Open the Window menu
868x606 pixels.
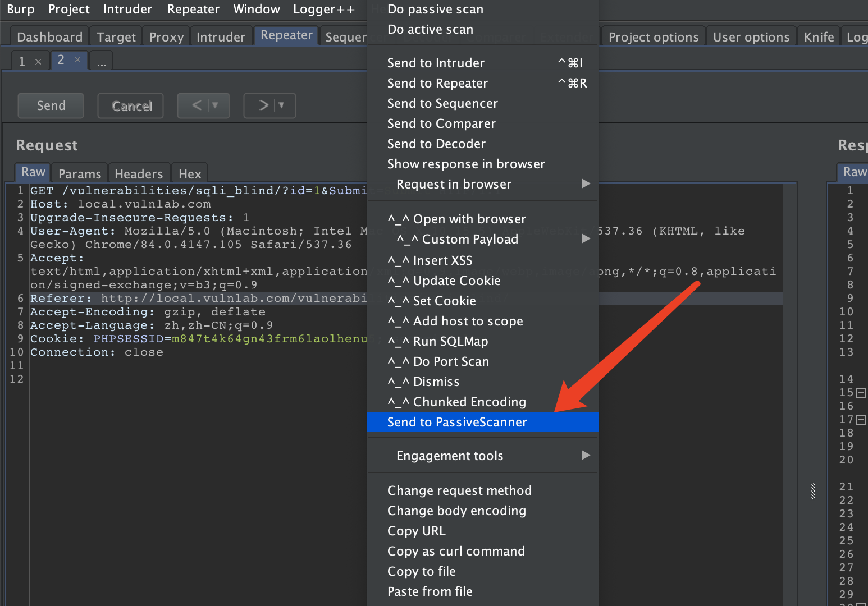(x=256, y=9)
